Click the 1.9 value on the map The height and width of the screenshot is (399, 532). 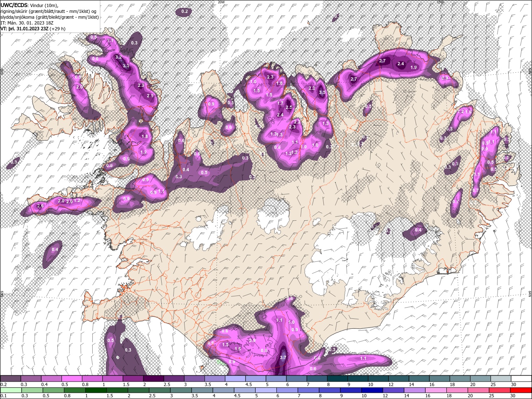(x=414, y=67)
